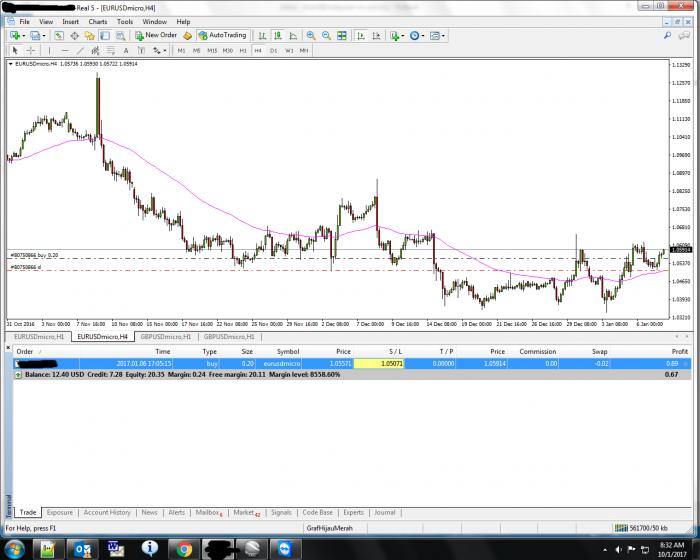Toggle the AutoTrading button
Screen dimensions: 700x560
pos(222,35)
